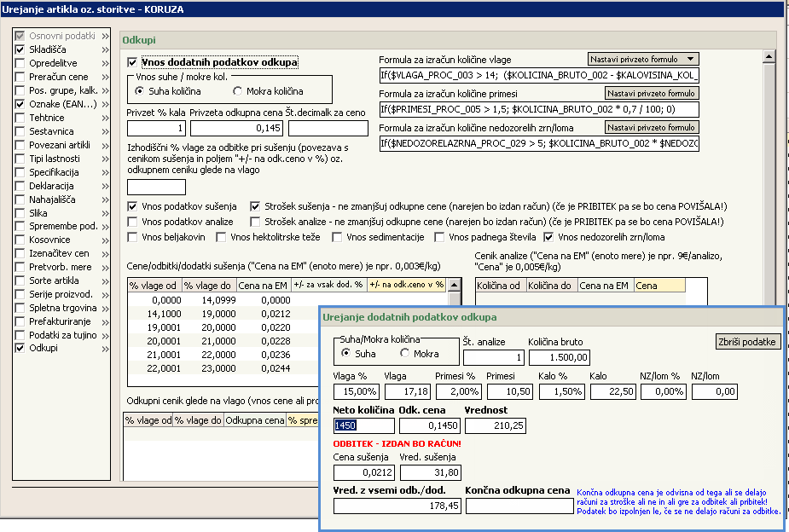Image resolution: width=789 pixels, height=532 pixels.
Task: Open the Serije proizvod. section
Action: (x=61, y=294)
